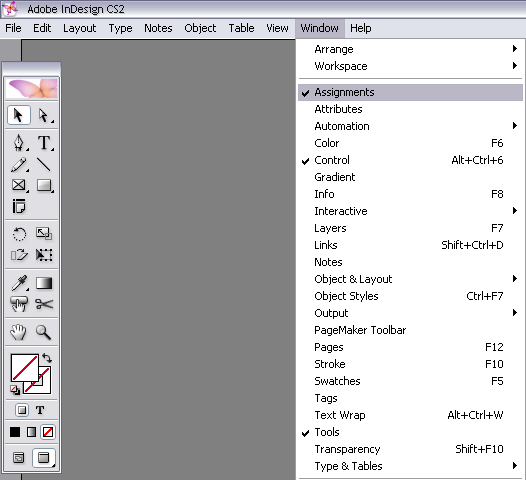Toggle the Layers palette

[410, 228]
